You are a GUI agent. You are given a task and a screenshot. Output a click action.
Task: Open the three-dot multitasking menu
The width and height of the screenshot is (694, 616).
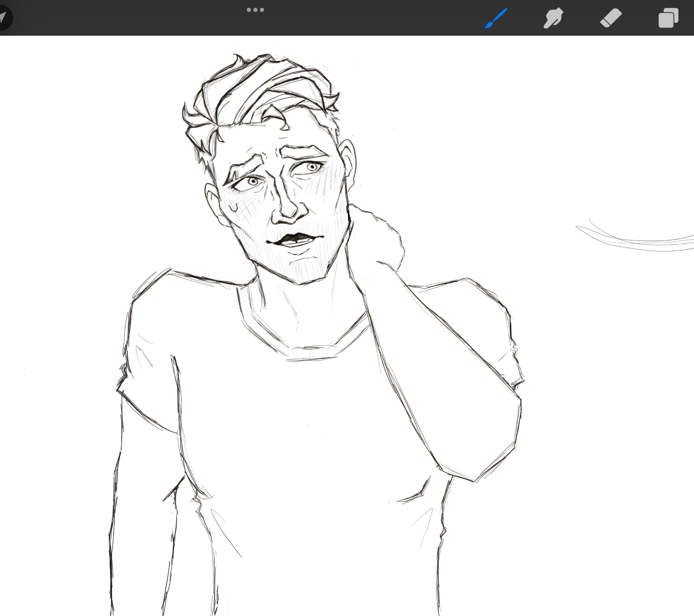255,10
